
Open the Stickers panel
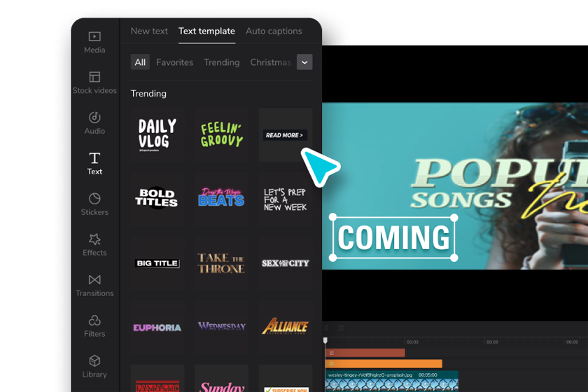coord(94,204)
